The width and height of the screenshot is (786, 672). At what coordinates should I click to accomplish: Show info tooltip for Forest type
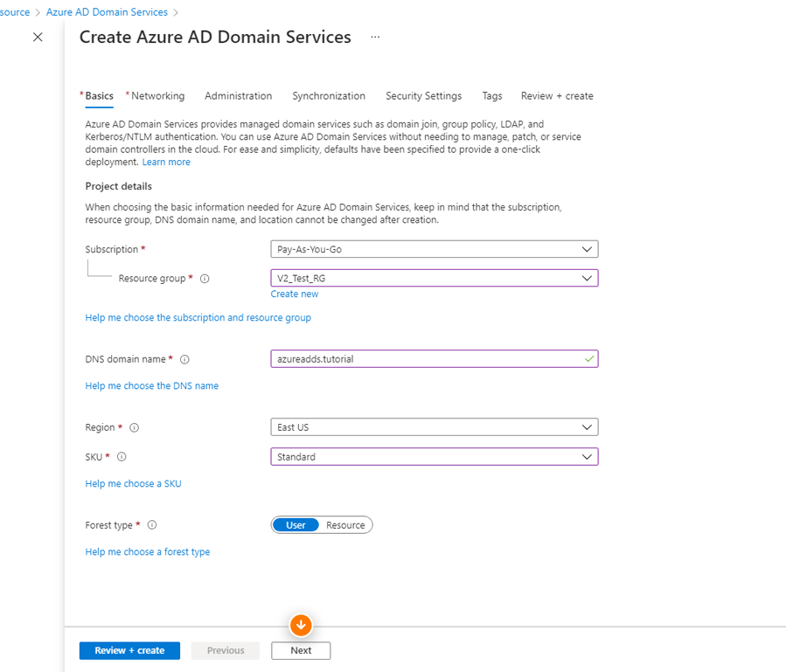click(x=152, y=524)
